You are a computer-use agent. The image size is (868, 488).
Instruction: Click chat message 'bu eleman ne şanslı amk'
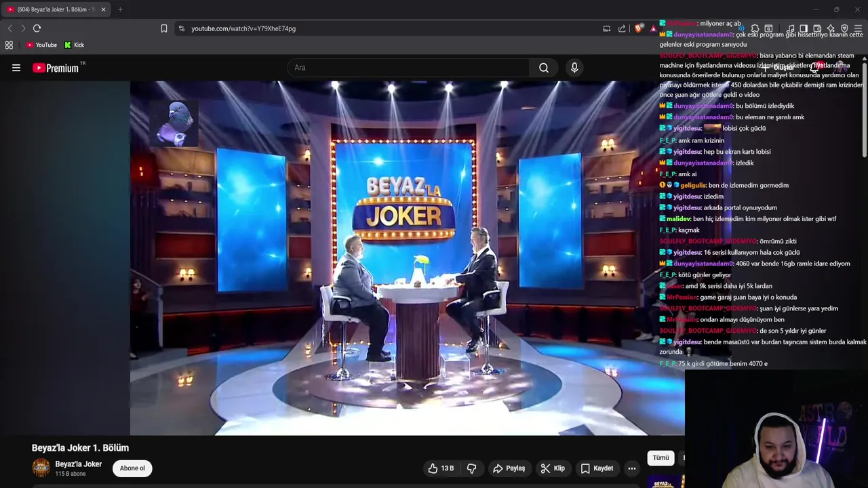click(x=770, y=117)
